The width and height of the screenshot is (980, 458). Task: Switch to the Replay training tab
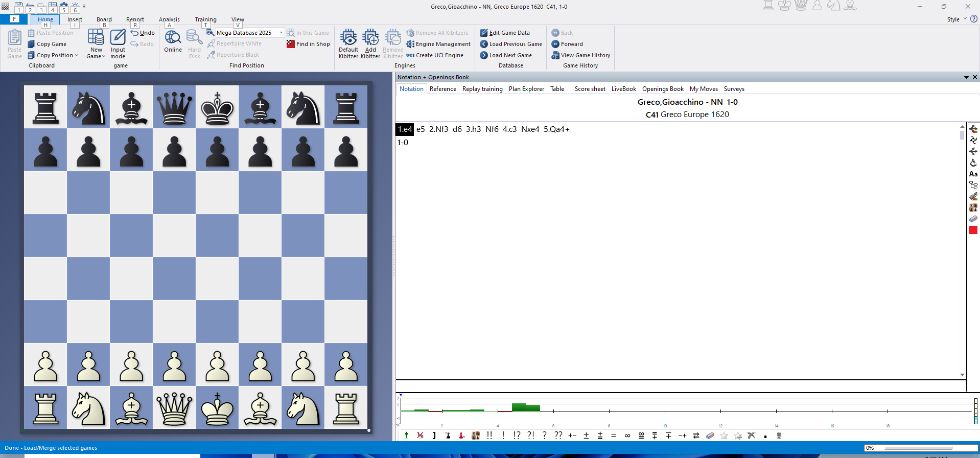[482, 89]
